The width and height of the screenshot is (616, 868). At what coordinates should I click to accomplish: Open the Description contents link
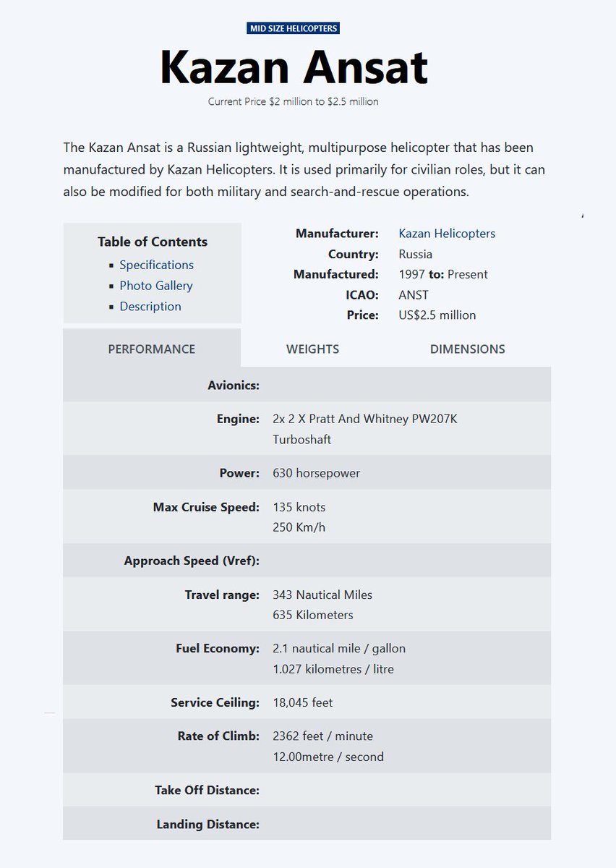coord(150,306)
